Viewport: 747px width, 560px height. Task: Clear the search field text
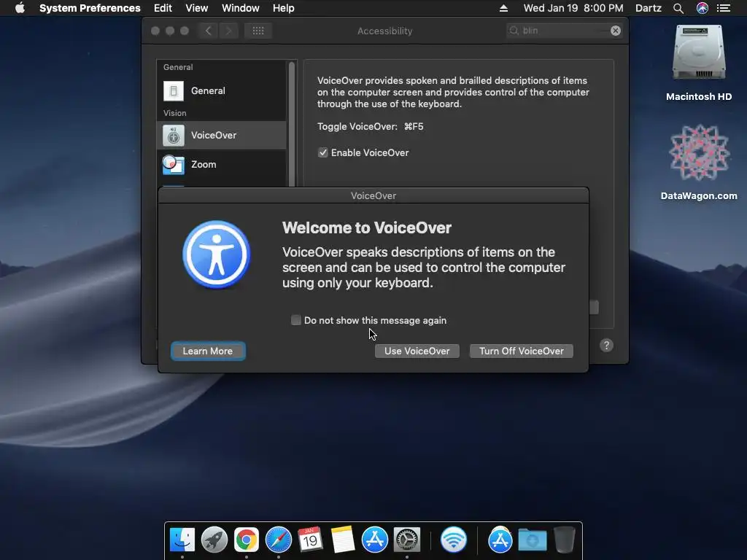click(616, 31)
